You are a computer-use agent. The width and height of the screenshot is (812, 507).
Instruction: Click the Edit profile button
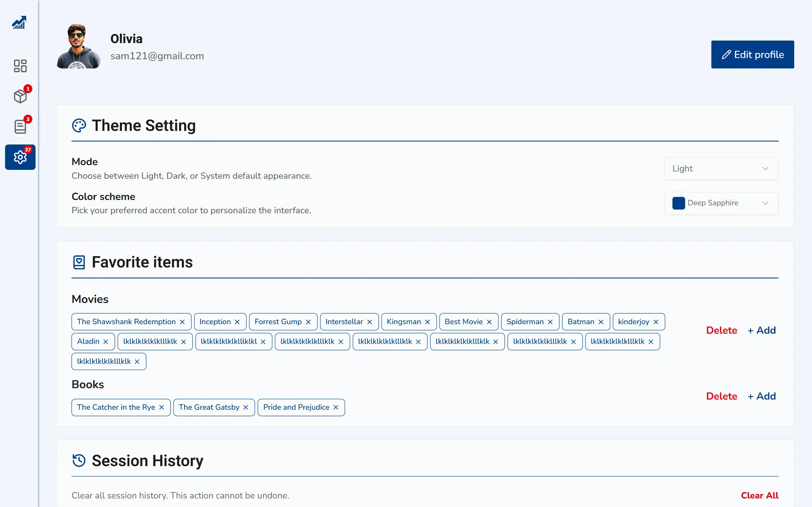[x=752, y=55]
